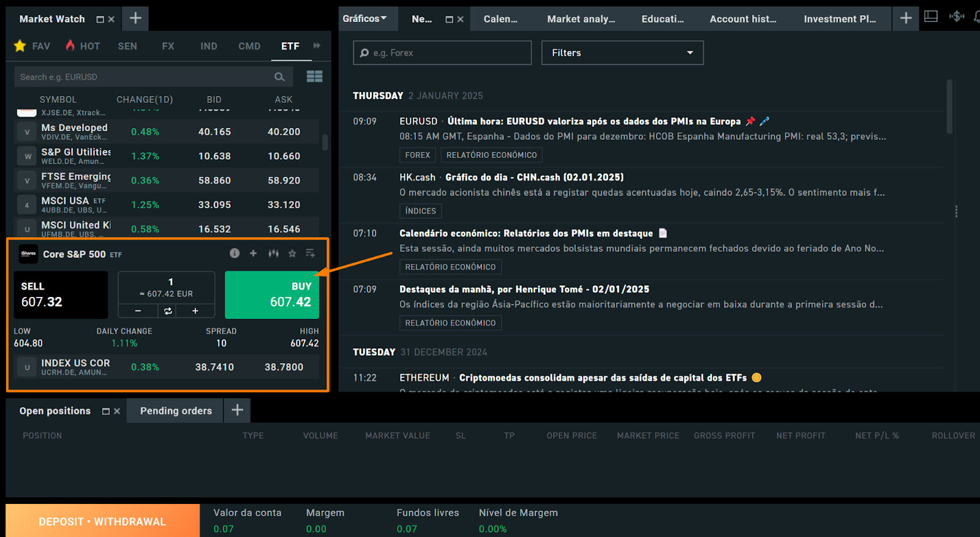Select the FX market category tab
The image size is (980, 537).
(x=168, y=46)
